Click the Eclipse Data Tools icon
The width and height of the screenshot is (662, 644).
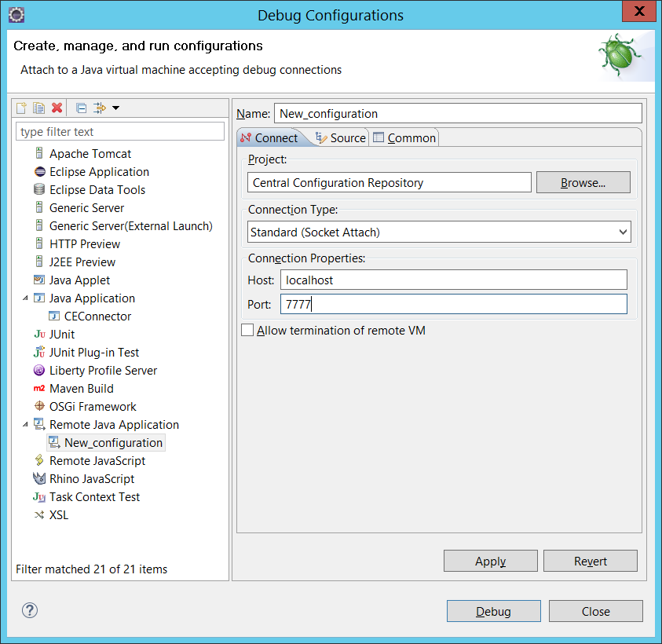point(39,189)
